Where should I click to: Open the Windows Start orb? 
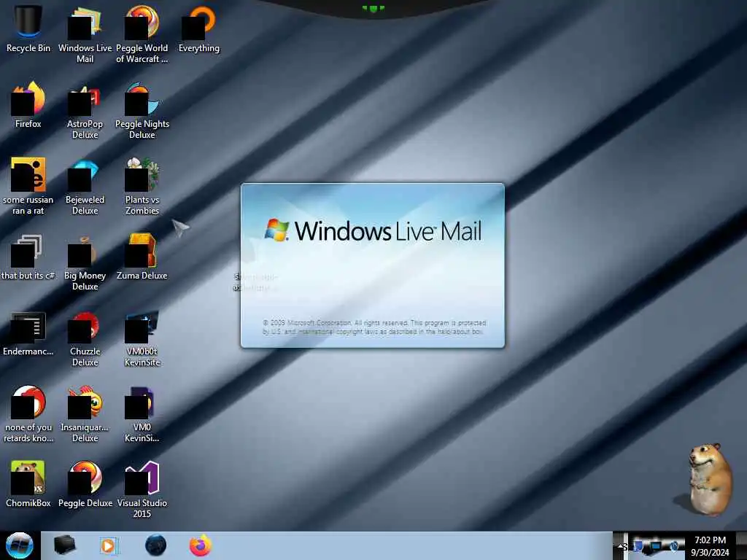(19, 545)
